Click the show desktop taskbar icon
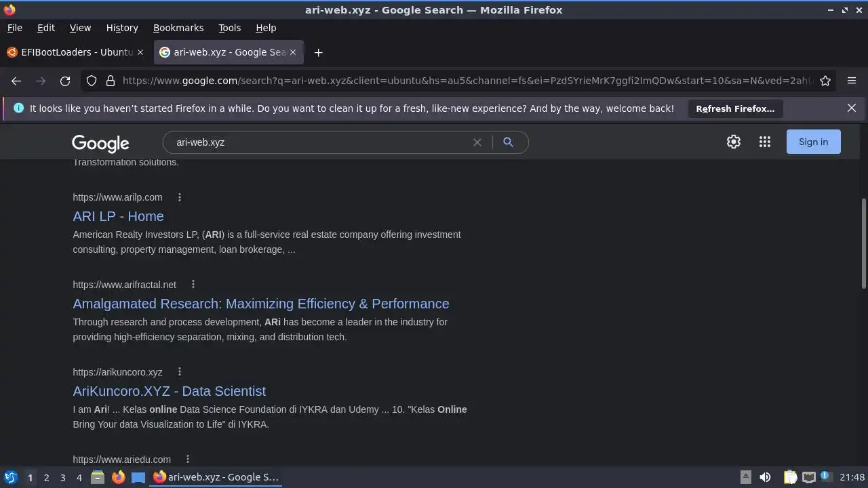Screen dimensions: 868x488 138,477
